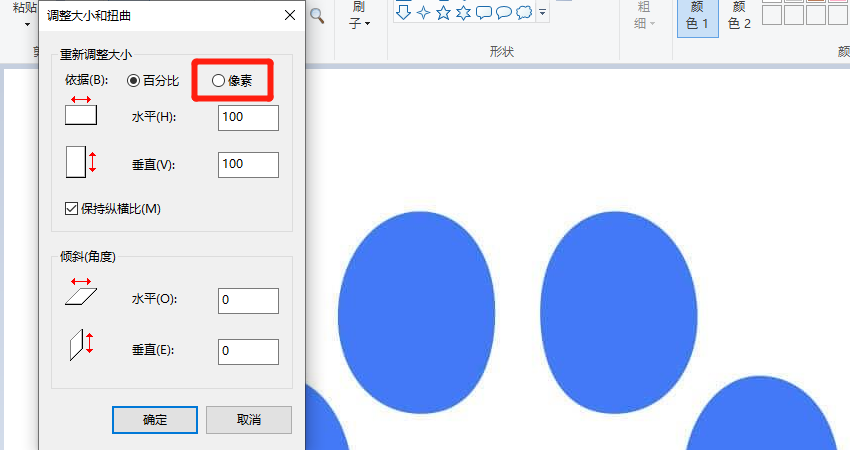Screen dimensions: 850x450
Task: Choose 颜色 1 in the ribbon
Action: point(697,16)
